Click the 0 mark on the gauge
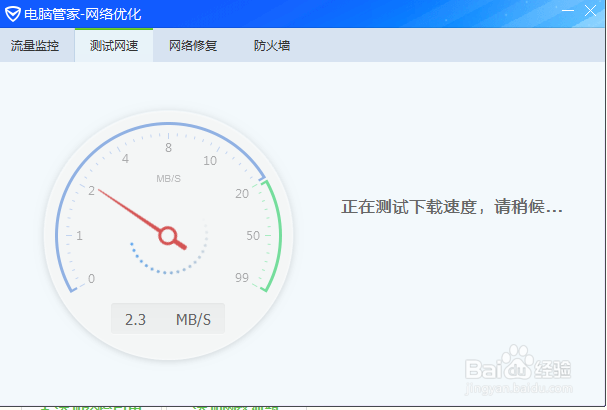This screenshot has height=410, width=607. click(x=91, y=278)
